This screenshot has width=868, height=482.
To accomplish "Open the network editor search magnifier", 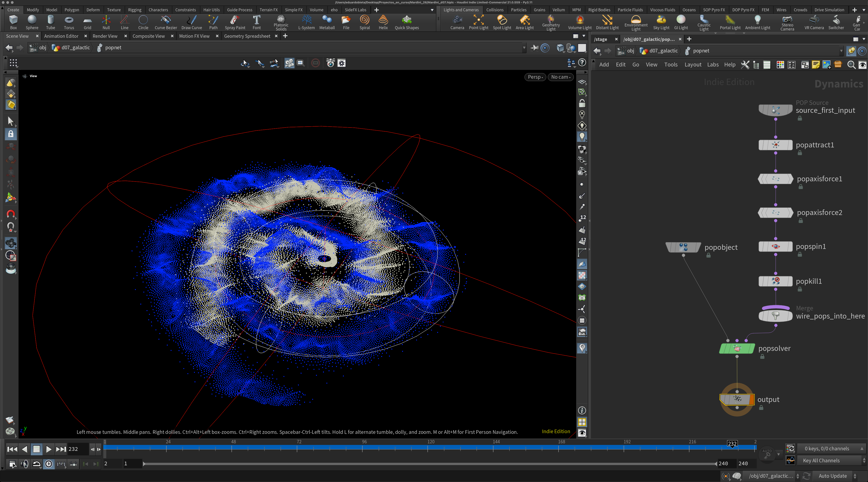I will (x=851, y=65).
